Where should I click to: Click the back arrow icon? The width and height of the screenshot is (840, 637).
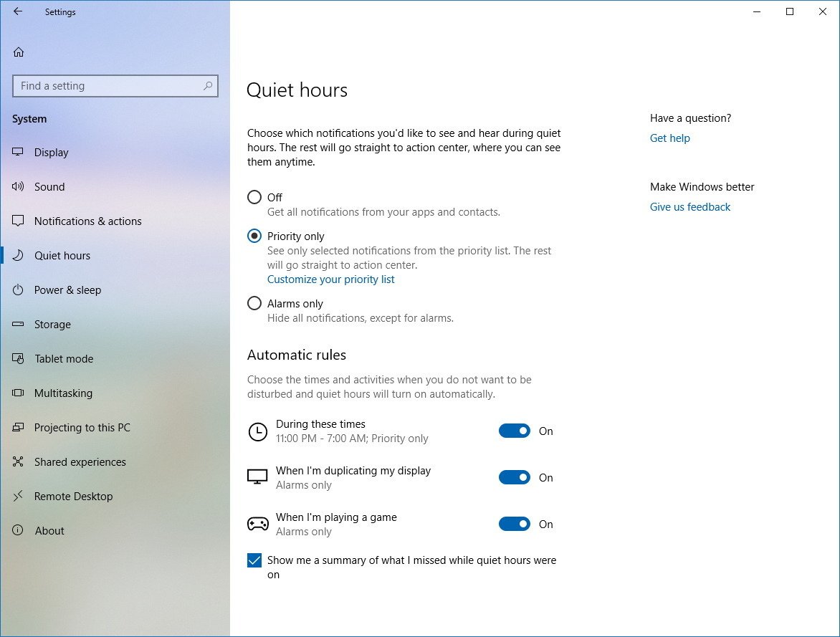pyautogui.click(x=18, y=11)
